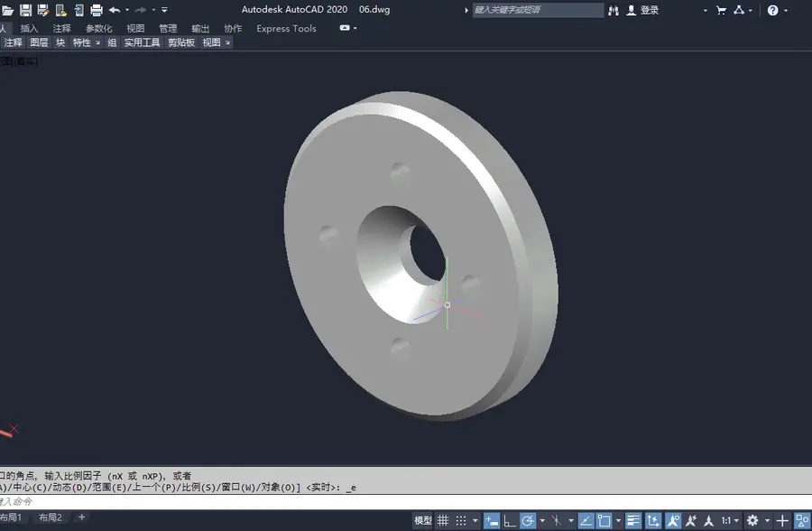The height and width of the screenshot is (531, 812).
Task: Open Quick Access Toolbar customize dropdown
Action: point(165,10)
